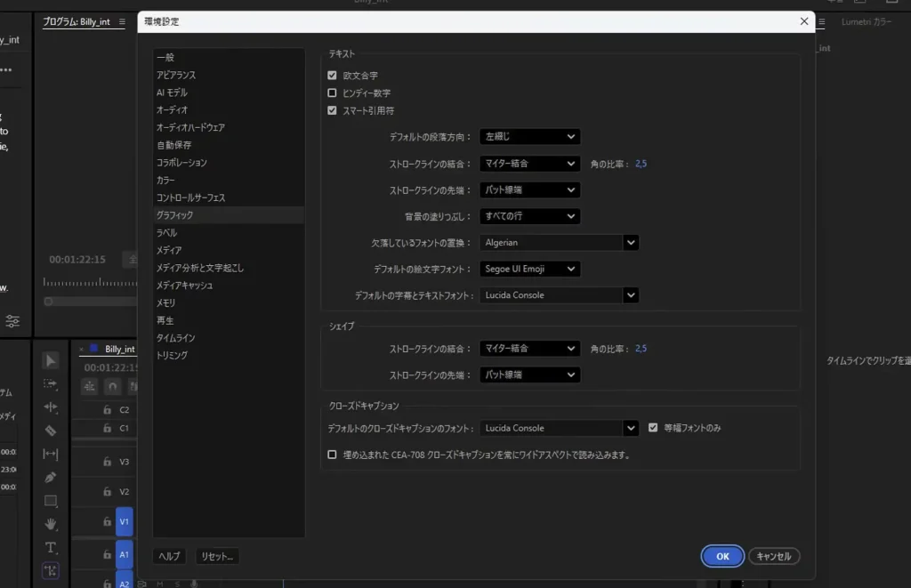This screenshot has width=911, height=588.
Task: Select the Ripple Edit tool
Action: (x=51, y=407)
